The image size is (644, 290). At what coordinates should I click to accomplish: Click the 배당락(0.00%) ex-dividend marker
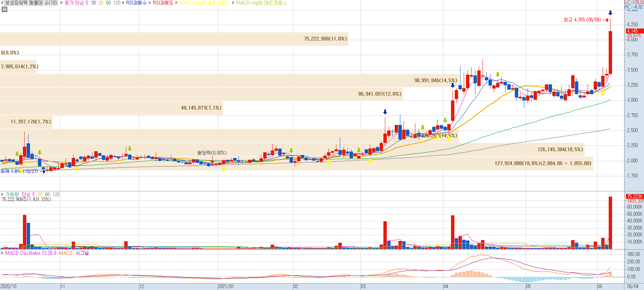pos(212,153)
